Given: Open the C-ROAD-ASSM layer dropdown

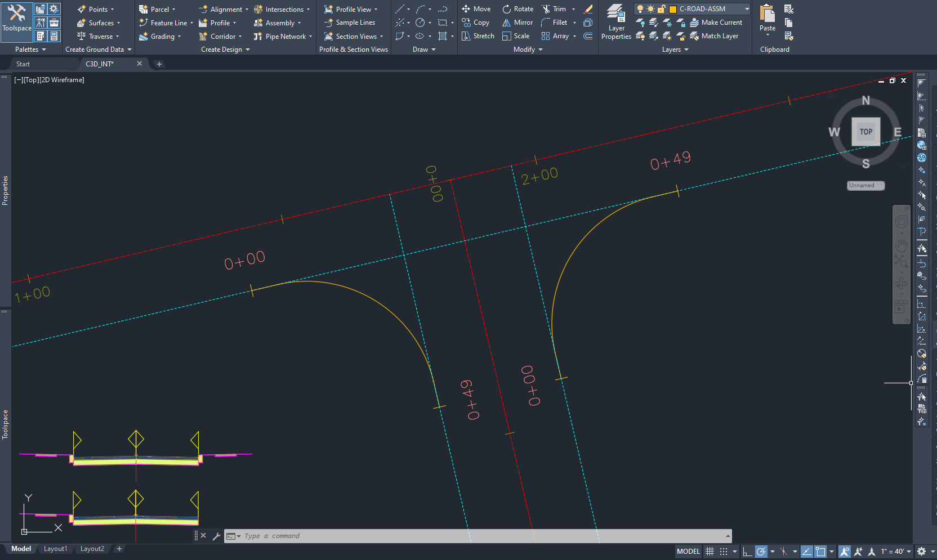Looking at the screenshot, I should pos(747,9).
